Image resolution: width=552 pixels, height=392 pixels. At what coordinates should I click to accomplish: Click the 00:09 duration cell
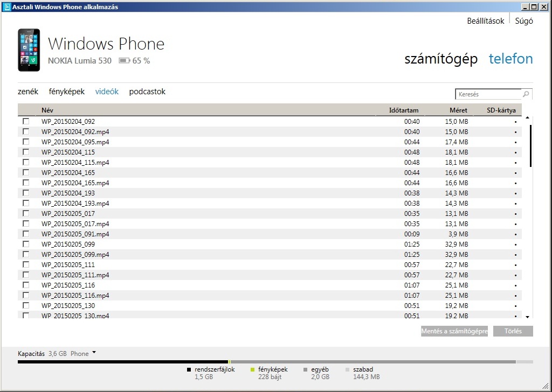point(412,234)
